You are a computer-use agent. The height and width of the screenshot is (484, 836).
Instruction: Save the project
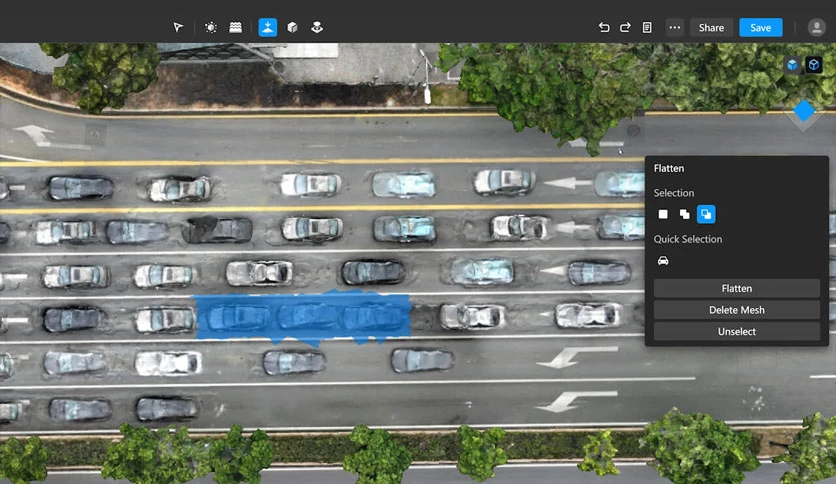(x=760, y=28)
